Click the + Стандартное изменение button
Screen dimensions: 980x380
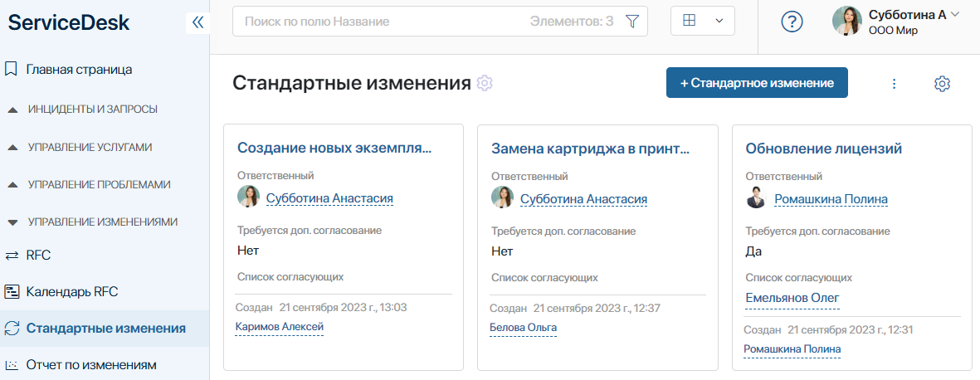click(x=757, y=82)
